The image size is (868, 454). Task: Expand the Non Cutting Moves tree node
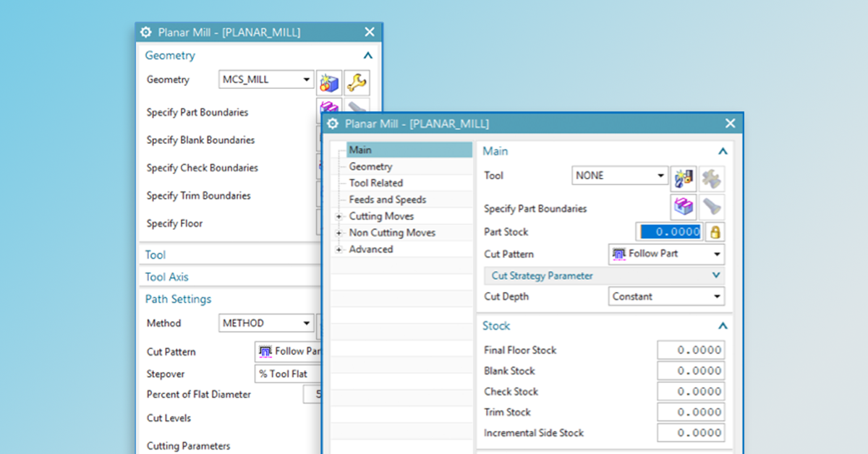point(339,233)
